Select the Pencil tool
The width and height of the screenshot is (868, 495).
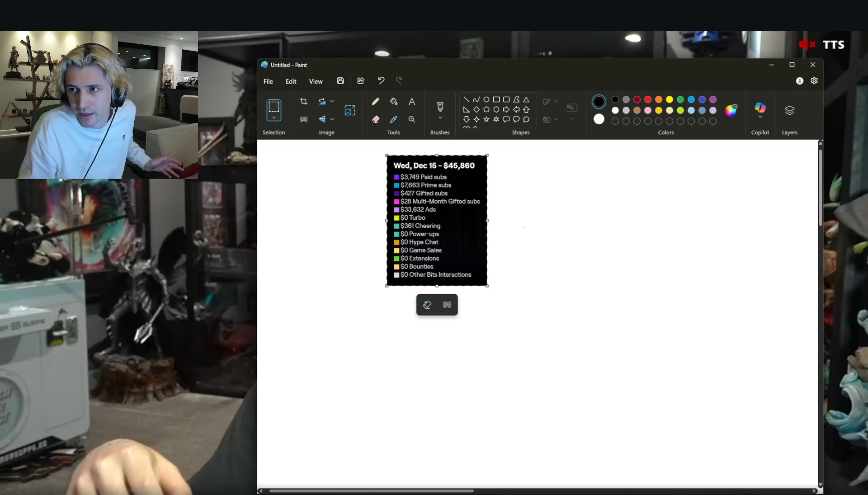375,101
